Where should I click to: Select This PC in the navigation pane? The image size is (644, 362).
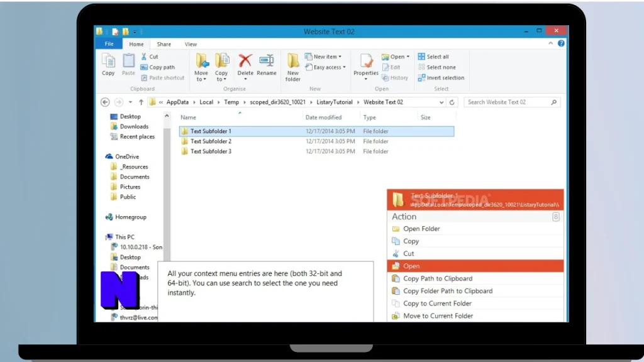(120, 237)
